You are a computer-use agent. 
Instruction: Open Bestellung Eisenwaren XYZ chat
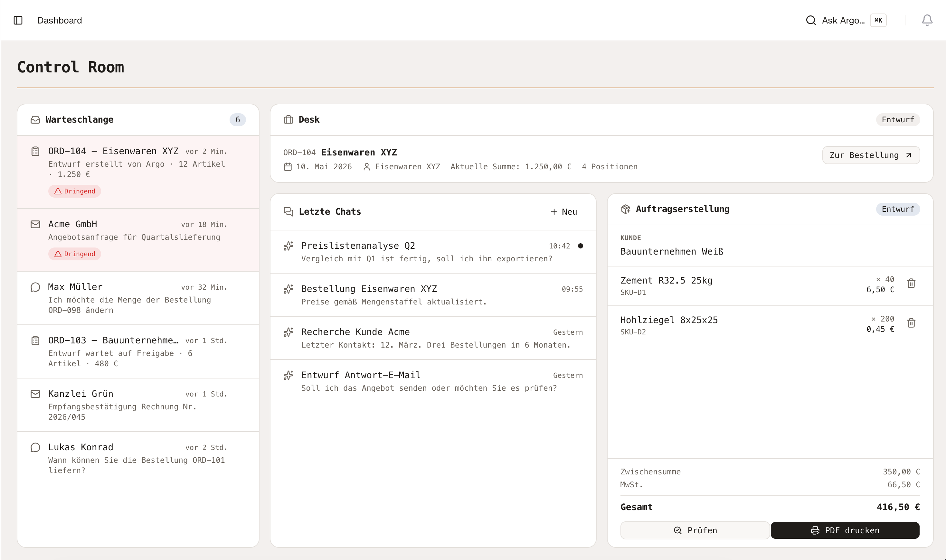pyautogui.click(x=433, y=295)
